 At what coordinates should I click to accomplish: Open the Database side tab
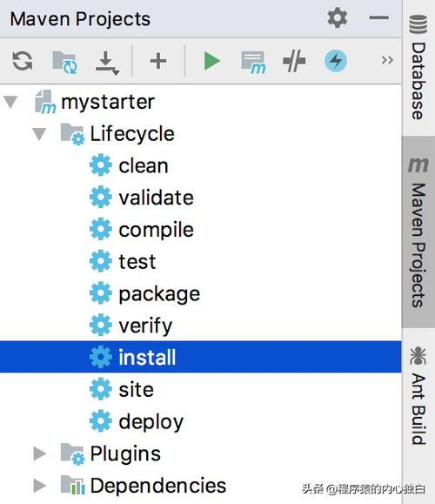pyautogui.click(x=418, y=68)
